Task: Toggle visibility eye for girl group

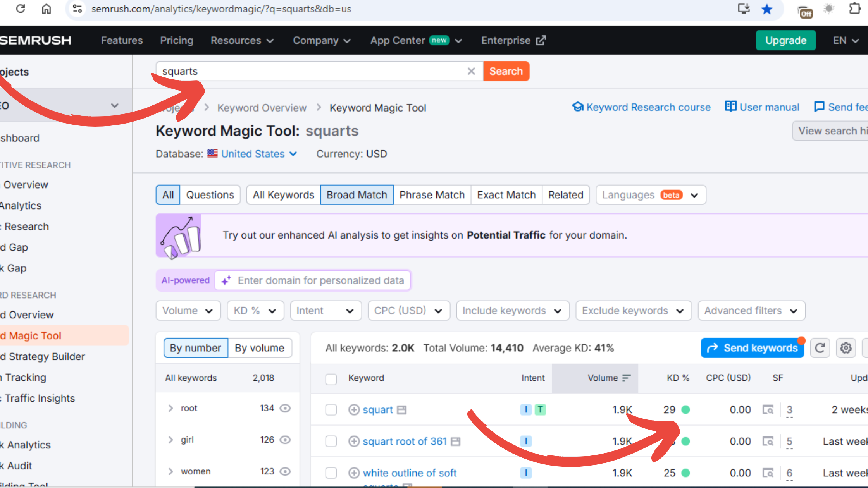Action: (x=285, y=440)
